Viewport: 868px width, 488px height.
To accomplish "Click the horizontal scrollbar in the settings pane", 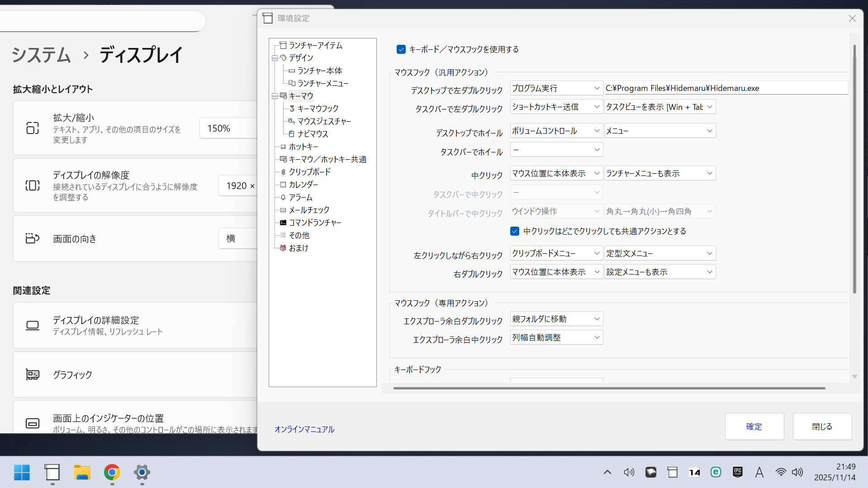I will [x=609, y=388].
